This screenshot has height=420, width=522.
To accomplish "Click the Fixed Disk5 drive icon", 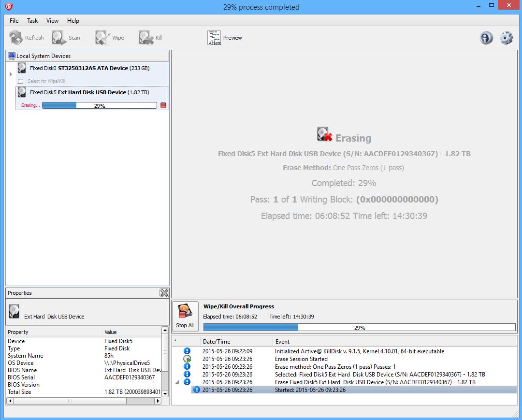I will tap(22, 92).
